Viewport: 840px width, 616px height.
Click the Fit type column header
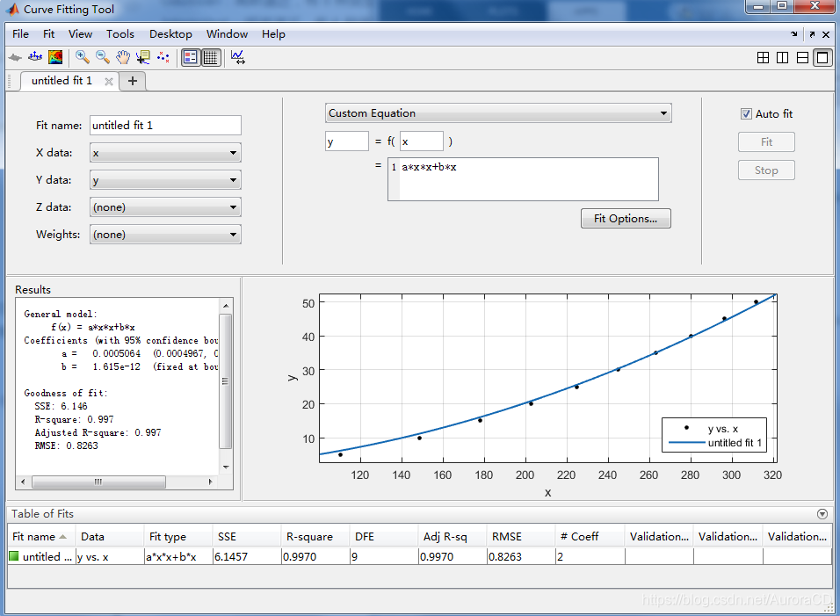point(178,537)
